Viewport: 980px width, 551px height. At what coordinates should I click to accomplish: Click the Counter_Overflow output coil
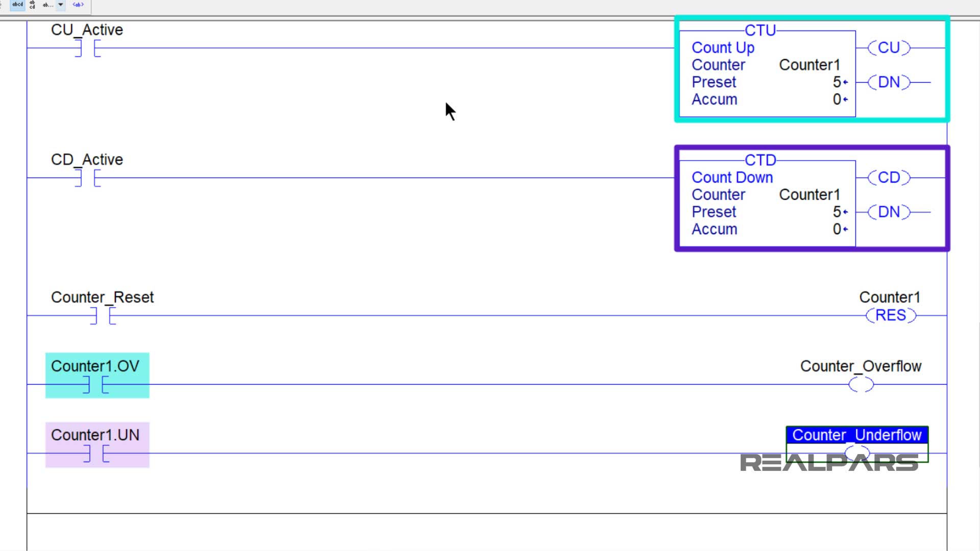coord(861,385)
